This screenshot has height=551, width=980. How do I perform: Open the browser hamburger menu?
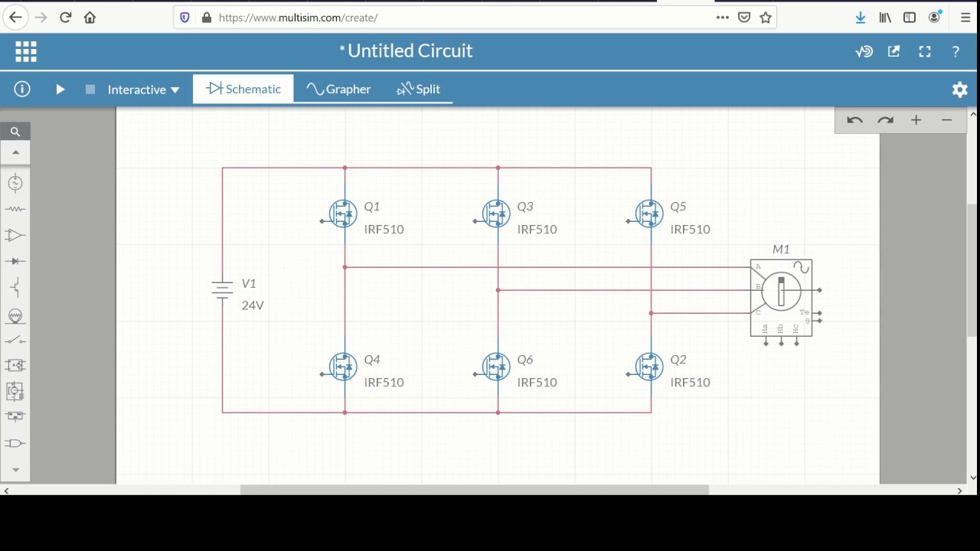pyautogui.click(x=965, y=17)
